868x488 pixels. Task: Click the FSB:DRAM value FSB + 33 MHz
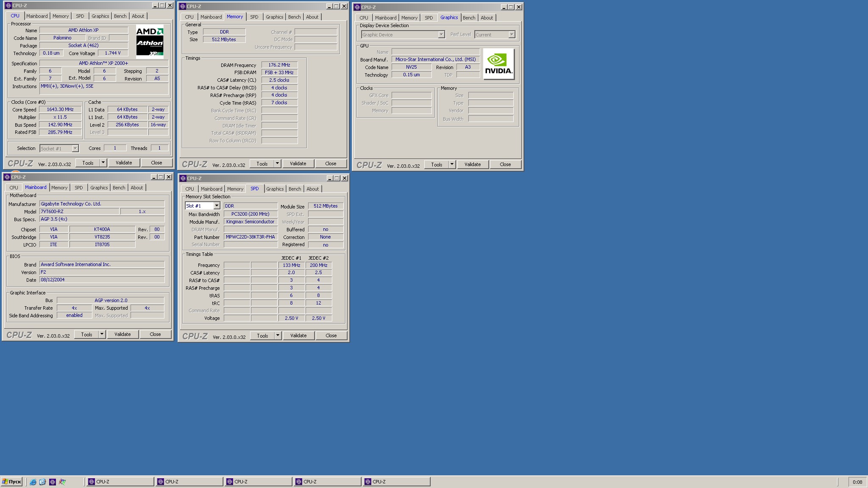(x=280, y=73)
